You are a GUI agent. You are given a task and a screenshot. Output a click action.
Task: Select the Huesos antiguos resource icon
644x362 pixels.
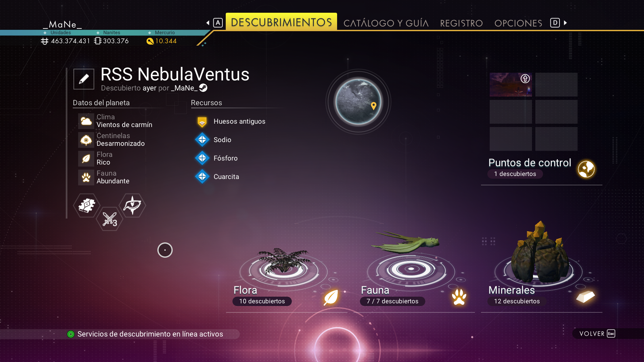tap(202, 122)
